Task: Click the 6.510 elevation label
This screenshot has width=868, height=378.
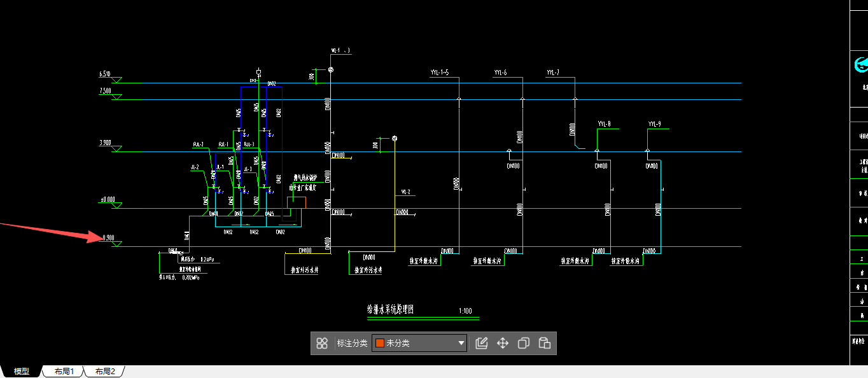Action: coord(105,74)
